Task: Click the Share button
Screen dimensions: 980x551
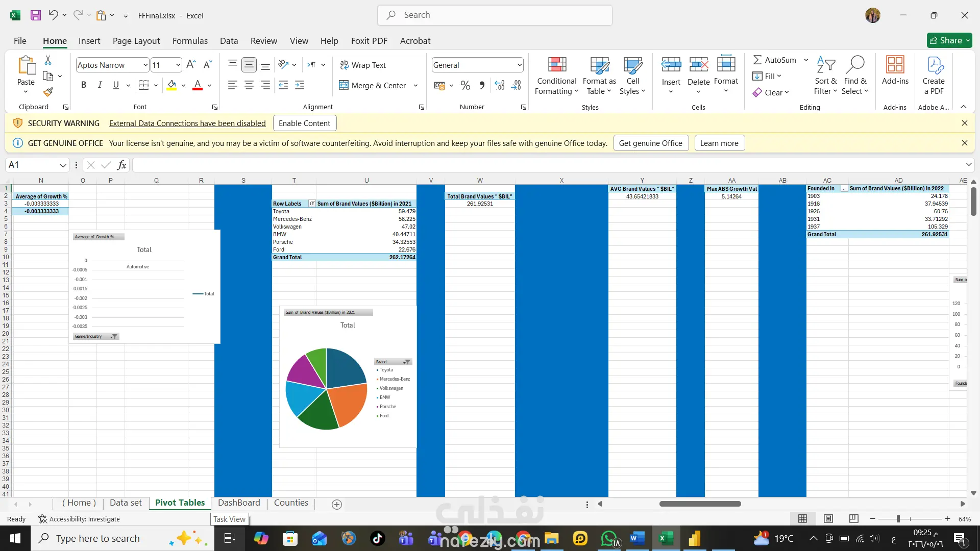Action: click(949, 40)
